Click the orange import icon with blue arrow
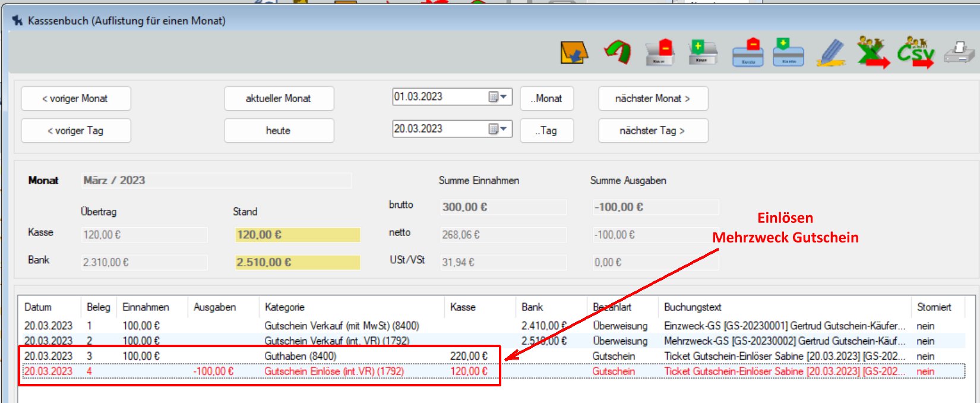The width and height of the screenshot is (980, 403). pyautogui.click(x=574, y=53)
